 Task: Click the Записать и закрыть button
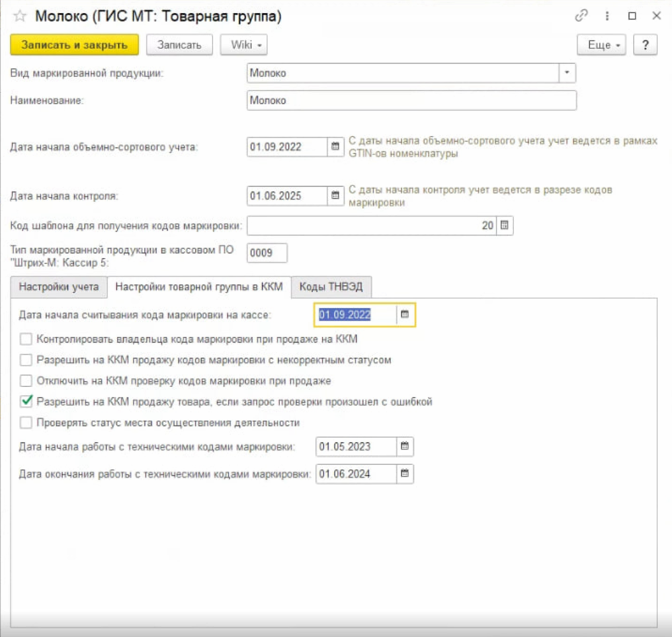click(74, 45)
